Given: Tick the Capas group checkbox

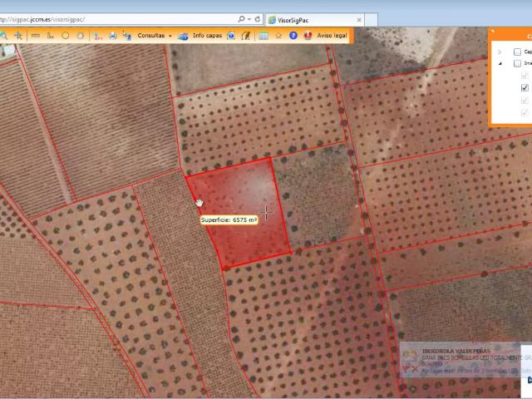Looking at the screenshot, I should pos(517,52).
